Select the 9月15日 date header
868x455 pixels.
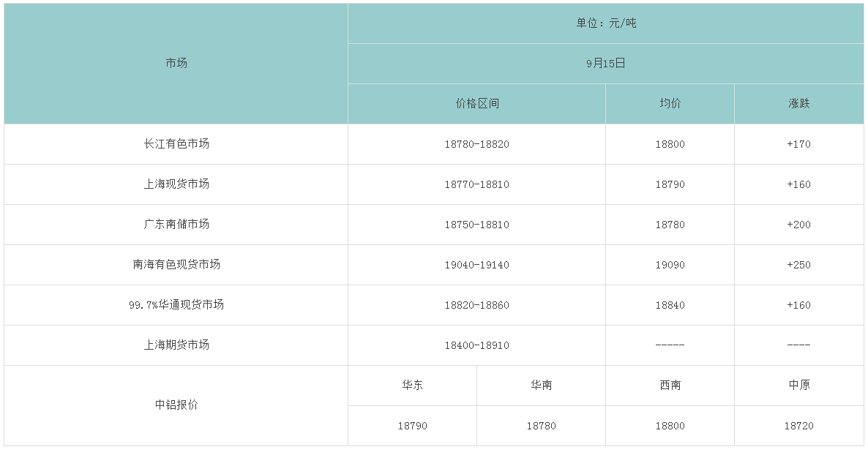tap(605, 64)
